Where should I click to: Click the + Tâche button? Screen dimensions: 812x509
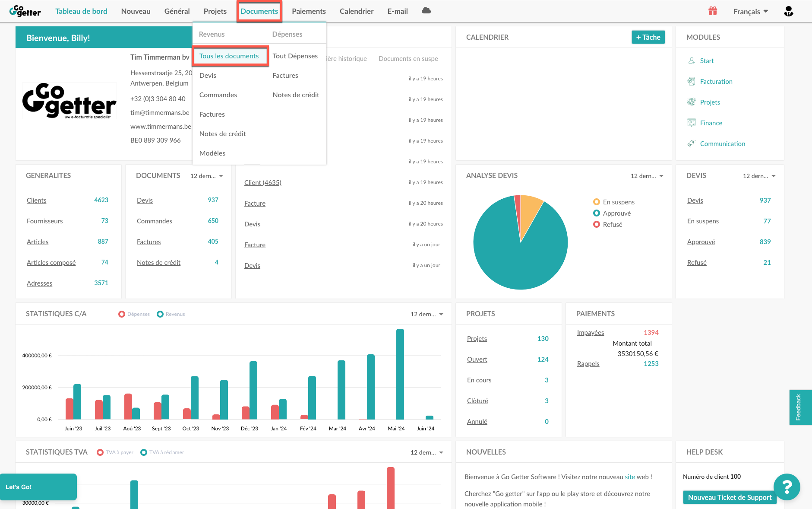click(x=648, y=37)
